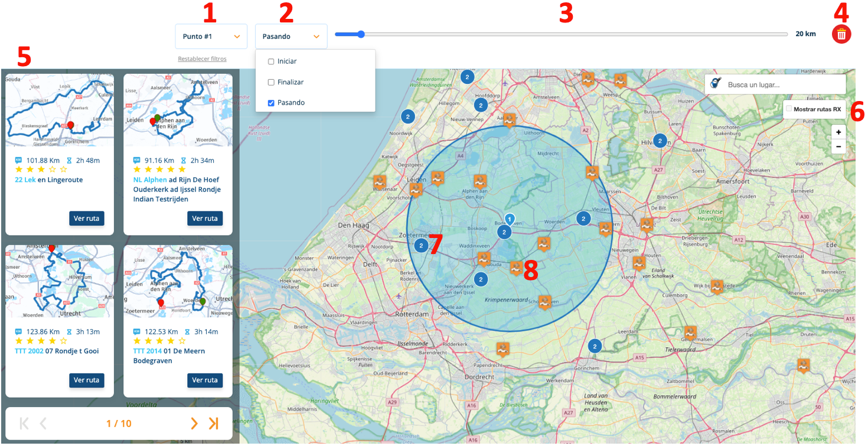Click the cluster marker near Noordwijk
The width and height of the screenshot is (868, 446).
click(407, 116)
